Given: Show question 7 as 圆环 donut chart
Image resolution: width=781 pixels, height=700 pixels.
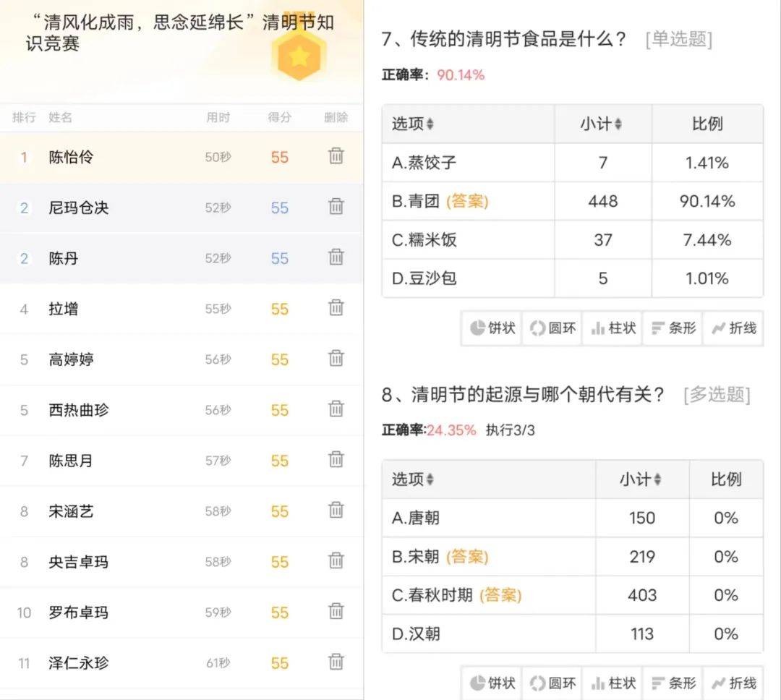Looking at the screenshot, I should click(x=552, y=328).
